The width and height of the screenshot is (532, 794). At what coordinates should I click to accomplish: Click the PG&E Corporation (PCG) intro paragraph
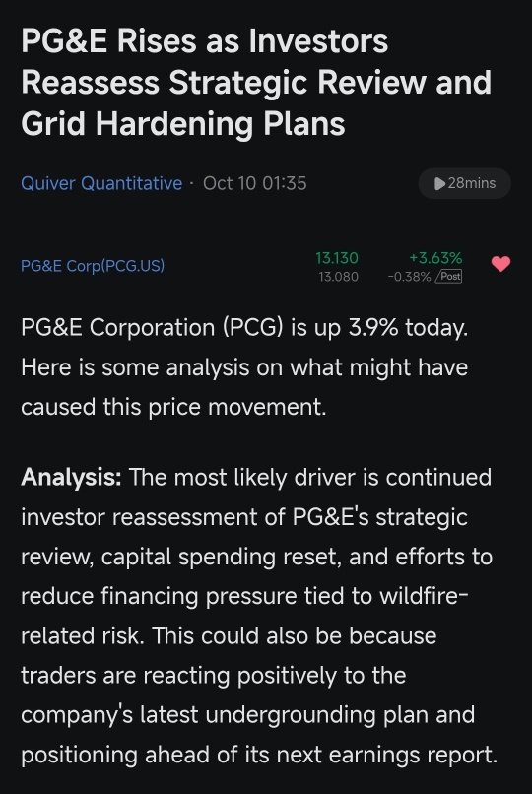click(244, 367)
